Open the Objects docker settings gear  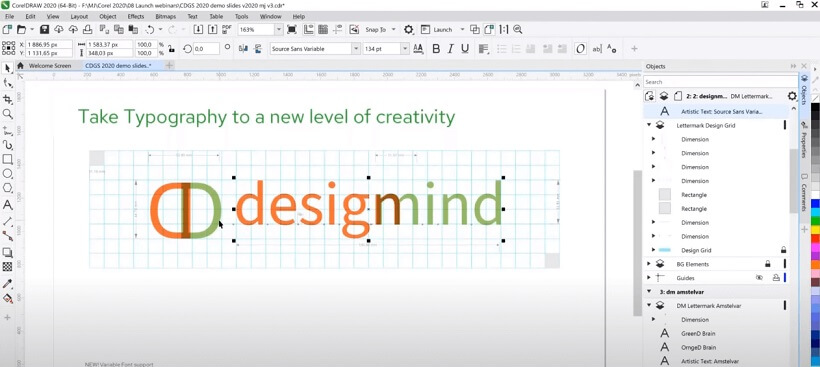click(792, 96)
